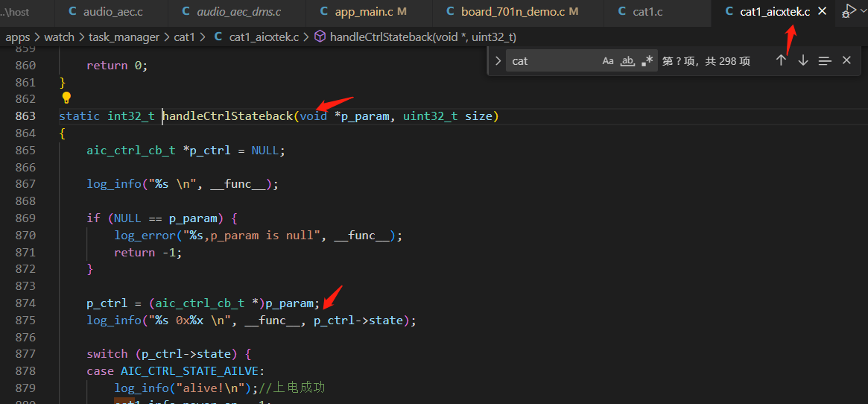Click the 'apps' breadcrumb
This screenshot has height=404, width=868.
[x=18, y=37]
